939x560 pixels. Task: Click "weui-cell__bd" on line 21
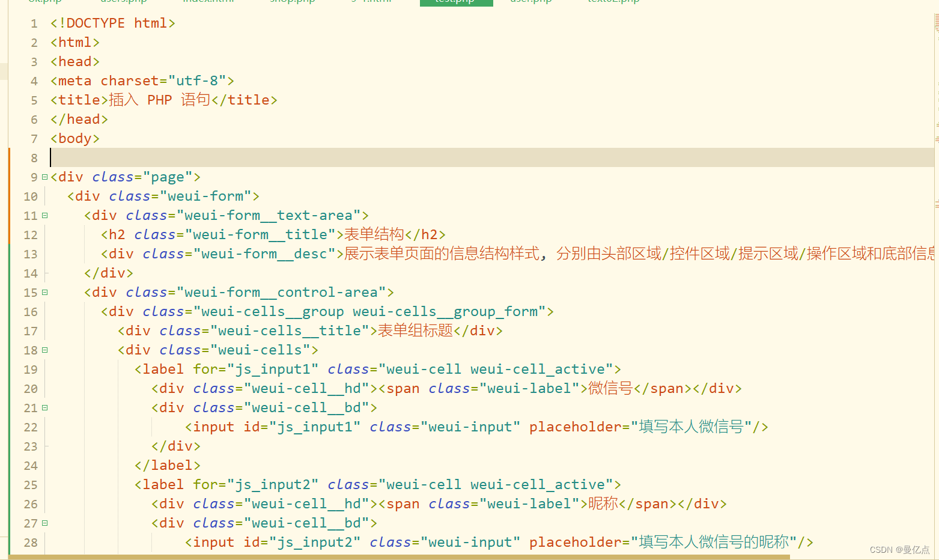tap(306, 408)
